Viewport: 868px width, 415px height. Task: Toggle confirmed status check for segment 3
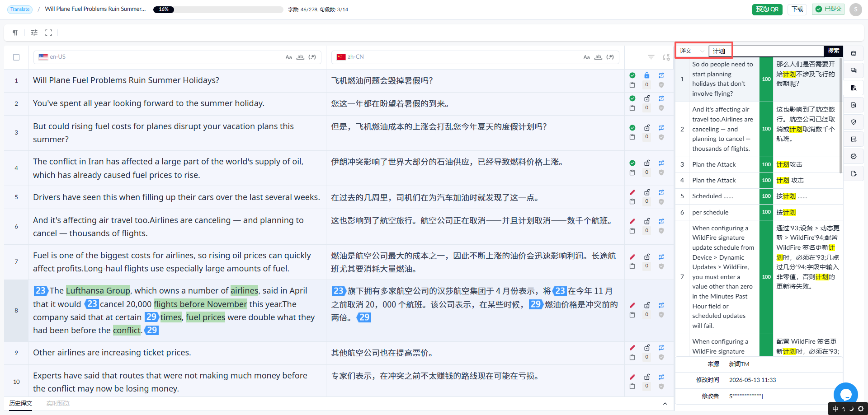coord(632,128)
